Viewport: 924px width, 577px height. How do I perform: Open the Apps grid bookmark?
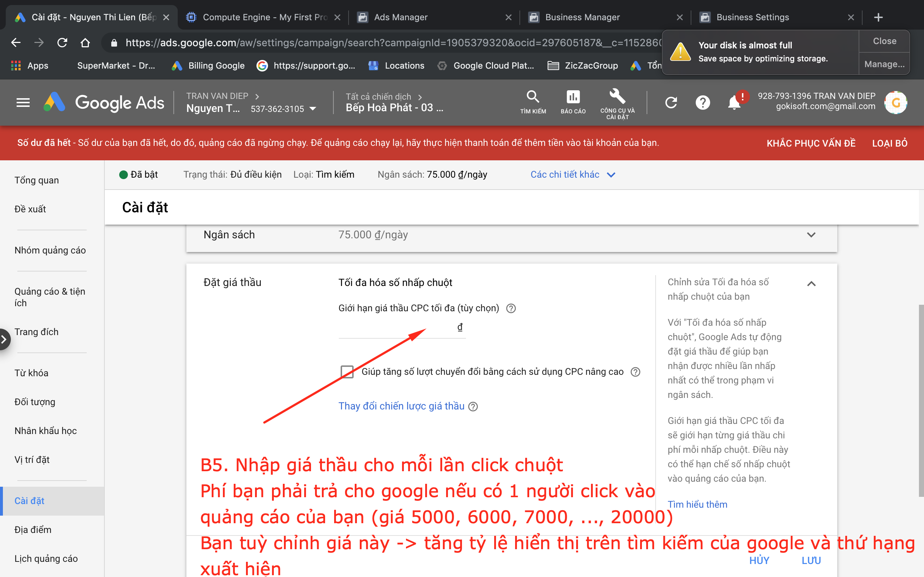click(30, 66)
